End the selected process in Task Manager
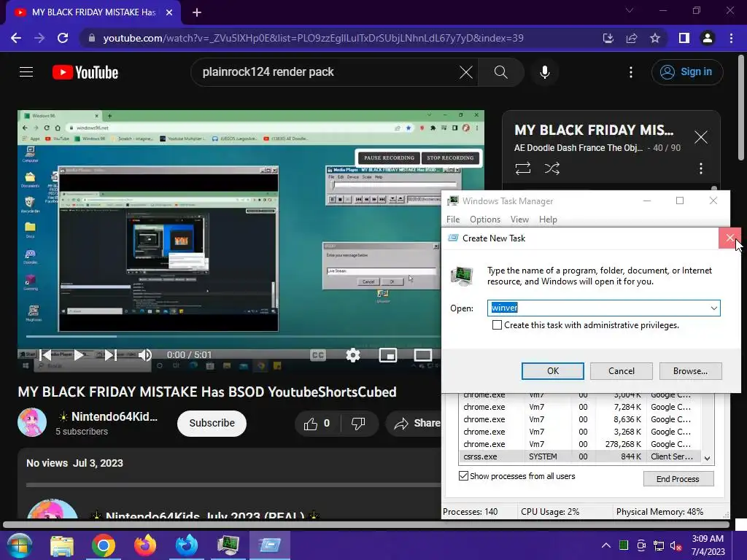Image resolution: width=747 pixels, height=560 pixels. pyautogui.click(x=678, y=478)
